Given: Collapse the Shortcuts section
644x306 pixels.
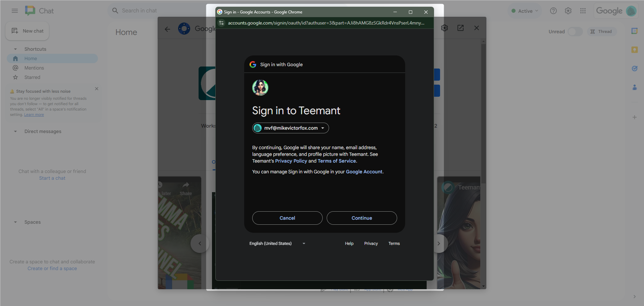Looking at the screenshot, I should 15,49.
